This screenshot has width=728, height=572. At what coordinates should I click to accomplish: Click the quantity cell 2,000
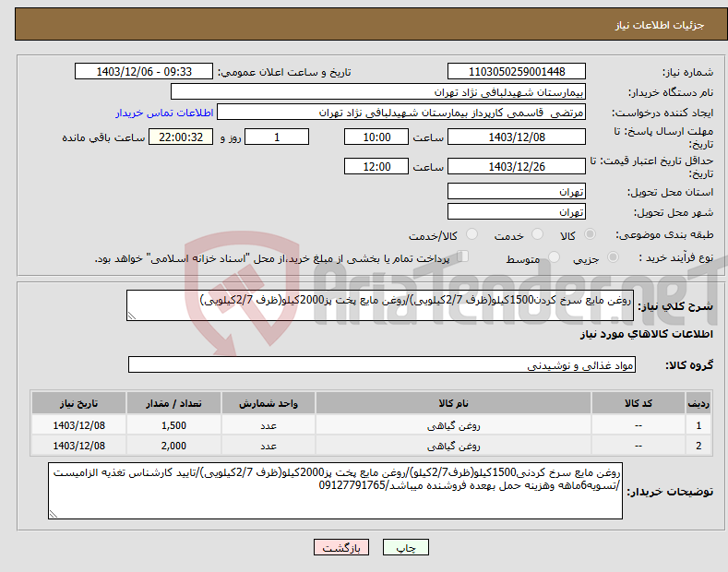click(173, 446)
